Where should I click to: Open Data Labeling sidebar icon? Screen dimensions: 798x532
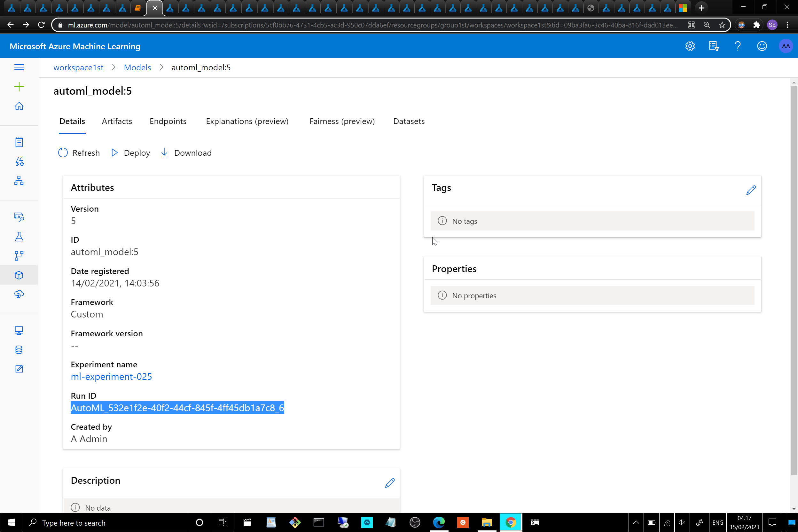coord(19,369)
